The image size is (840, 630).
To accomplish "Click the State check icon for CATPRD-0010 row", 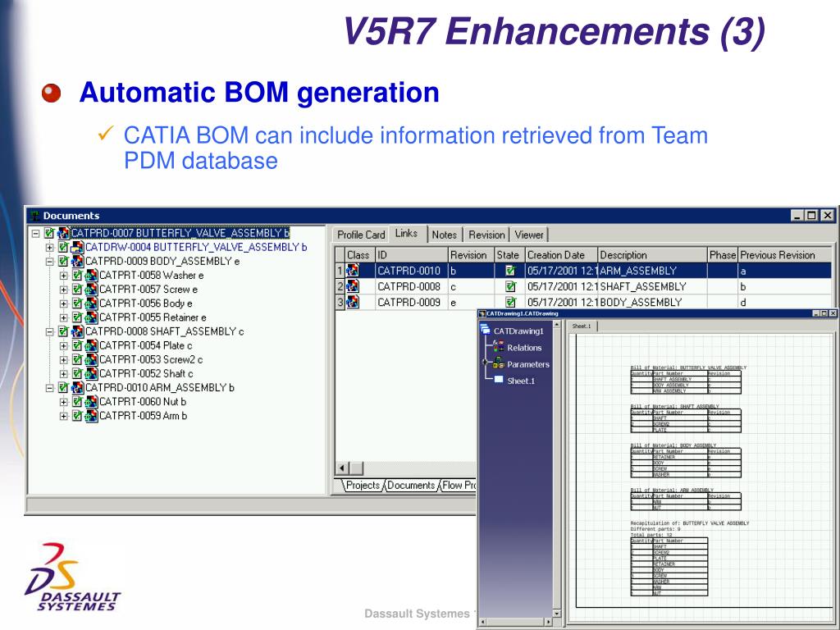I will [510, 271].
